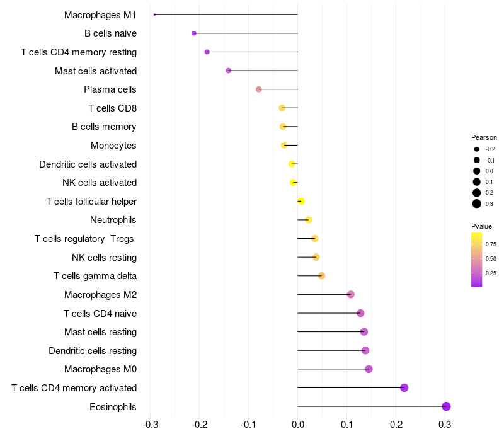
Task: Click the Eosinophils data point dot
Action: (x=446, y=406)
